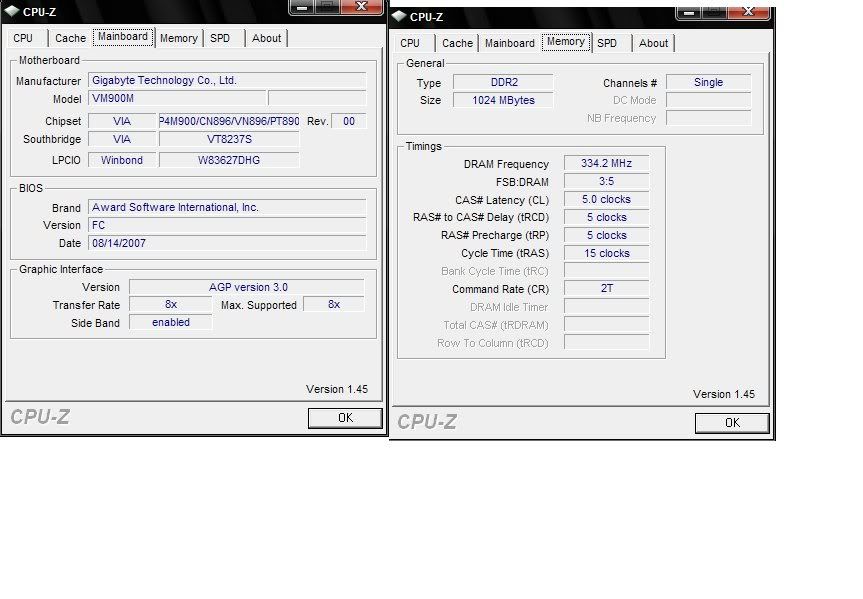The width and height of the screenshot is (863, 599).
Task: Click chipset field P4M900/CN896/VN896/PT890
Action: (x=229, y=121)
